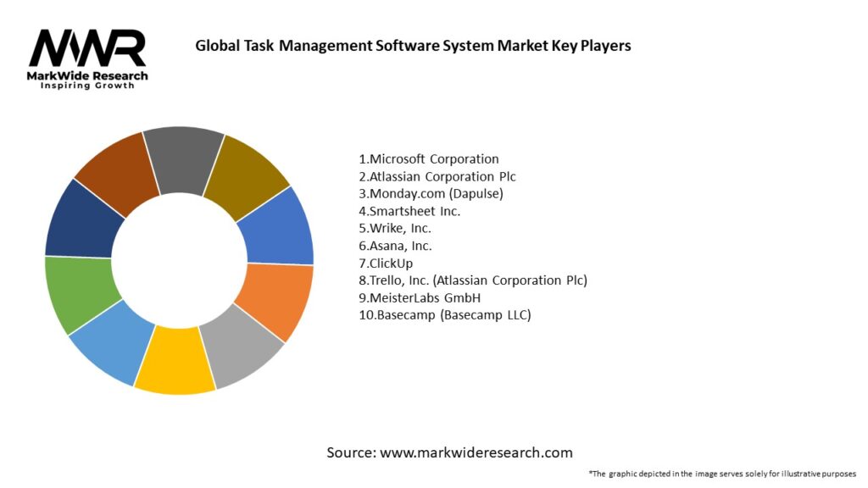Click Asana, Inc. in the list
868x488 pixels.
[395, 246]
